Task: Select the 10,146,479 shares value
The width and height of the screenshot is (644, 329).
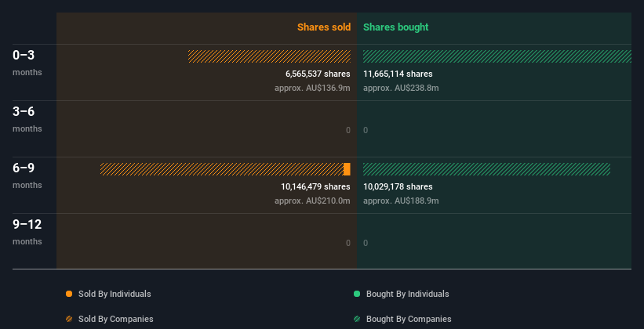Action: [x=315, y=186]
